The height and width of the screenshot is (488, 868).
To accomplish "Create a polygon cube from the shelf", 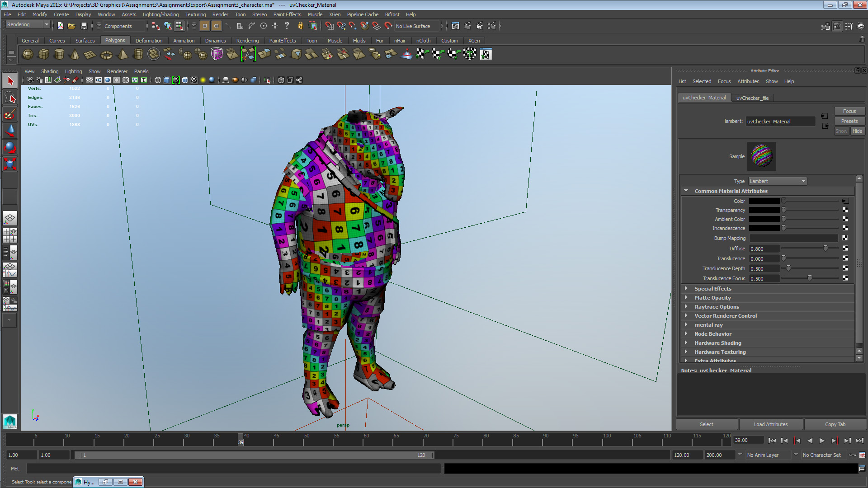I will tap(43, 54).
